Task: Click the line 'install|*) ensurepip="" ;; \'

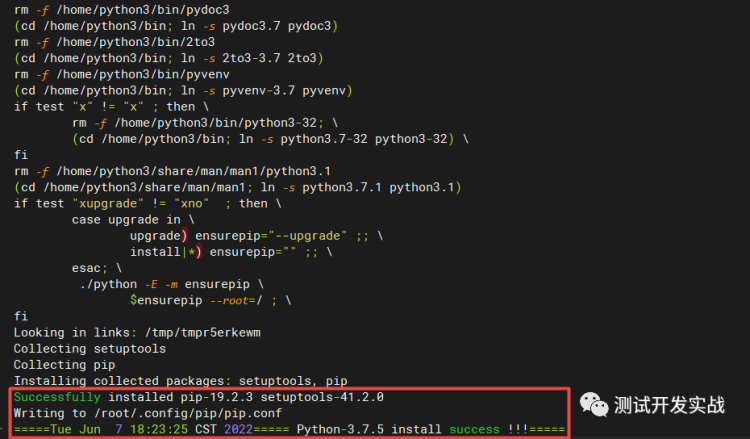Action: pos(231,252)
